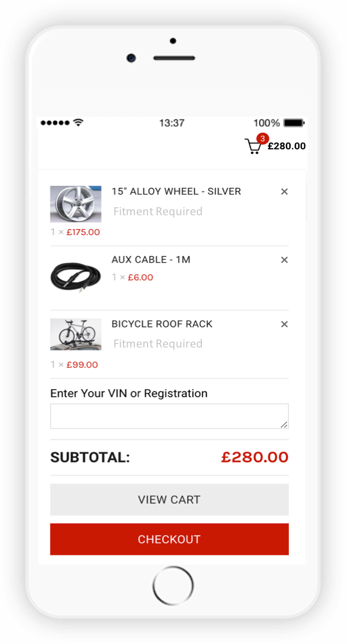Screen dimensions: 346x644
Task: Tap the Wi-Fi status icon
Action: pyautogui.click(x=78, y=123)
